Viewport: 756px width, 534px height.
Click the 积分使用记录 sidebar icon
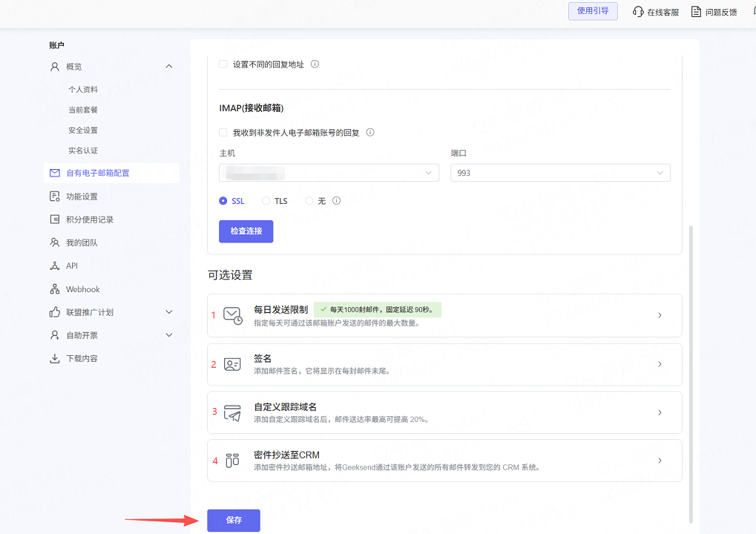pyautogui.click(x=55, y=220)
